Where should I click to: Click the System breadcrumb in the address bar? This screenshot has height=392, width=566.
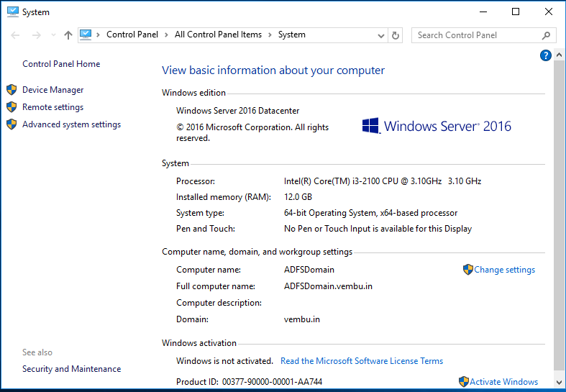[292, 35]
